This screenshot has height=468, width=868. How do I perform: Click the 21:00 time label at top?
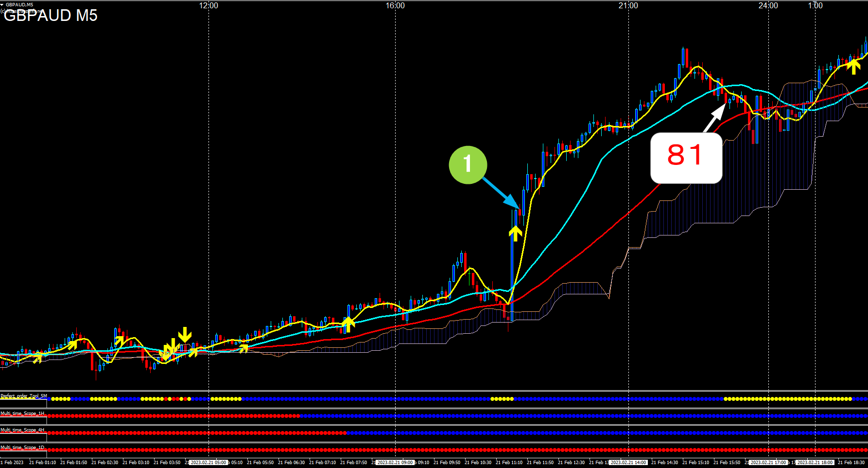pos(628,5)
